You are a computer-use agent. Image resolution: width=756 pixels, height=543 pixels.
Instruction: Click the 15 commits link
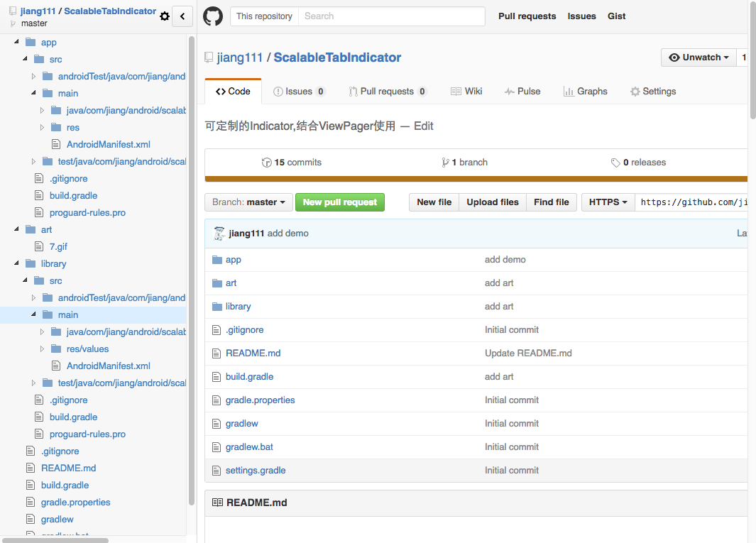[292, 163]
